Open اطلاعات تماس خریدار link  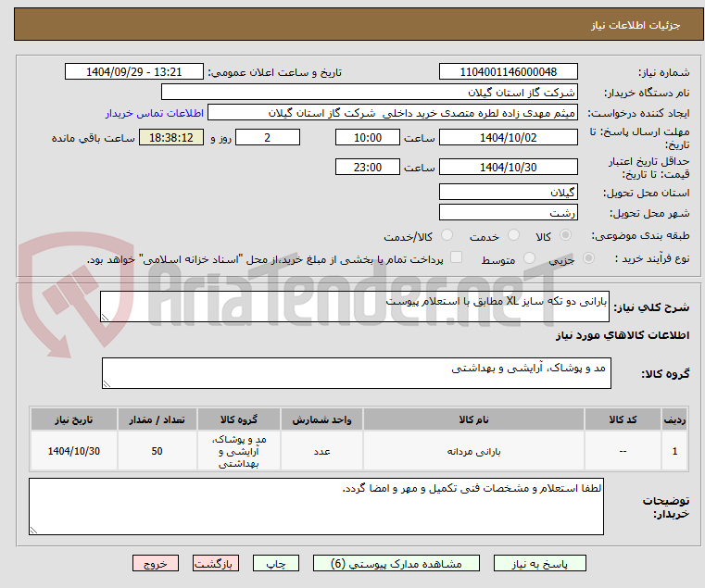pos(155,113)
